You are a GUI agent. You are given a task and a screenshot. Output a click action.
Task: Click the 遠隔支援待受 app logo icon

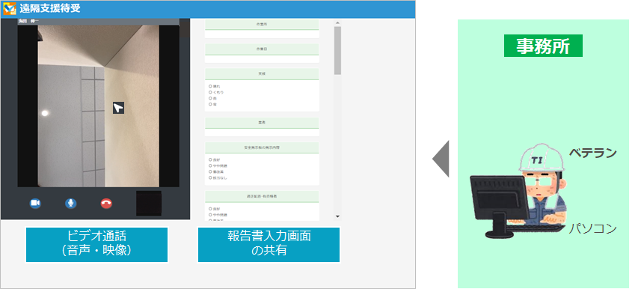click(10, 8)
